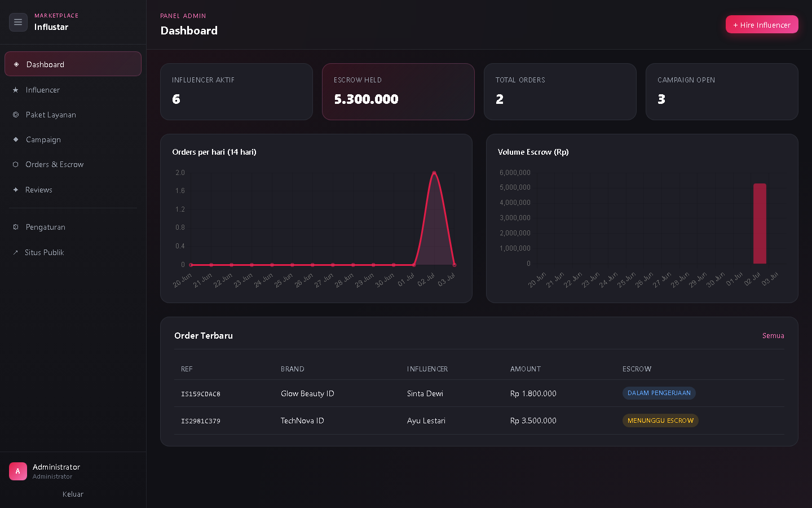Click the + Hire Influencer button
The image size is (812, 508).
(x=762, y=25)
